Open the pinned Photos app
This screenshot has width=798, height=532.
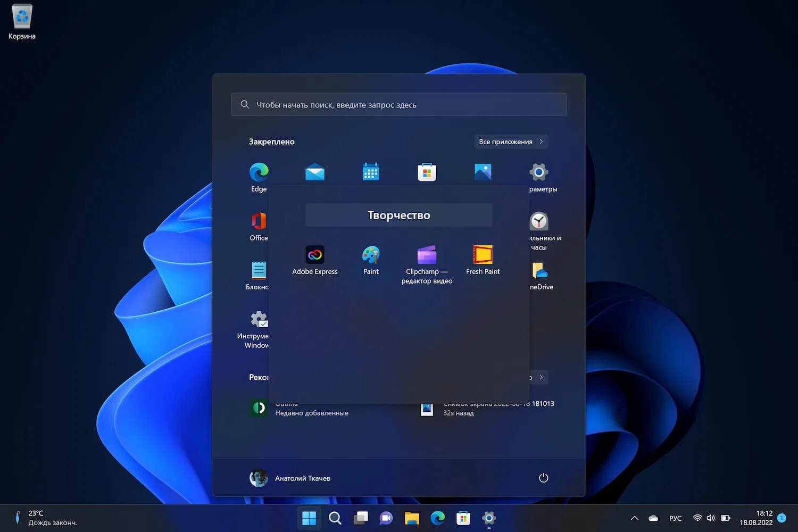coord(483,172)
